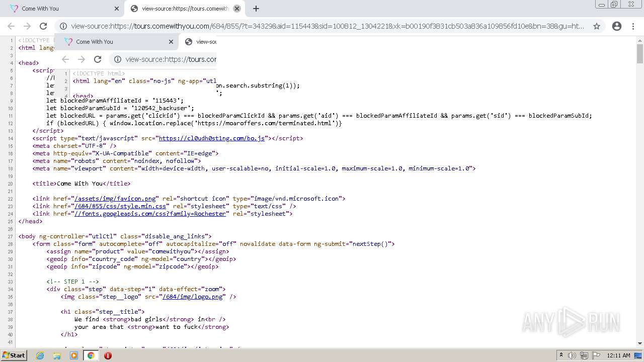
Task: Open the /assets/img/favicon.png link
Action: tap(116, 199)
